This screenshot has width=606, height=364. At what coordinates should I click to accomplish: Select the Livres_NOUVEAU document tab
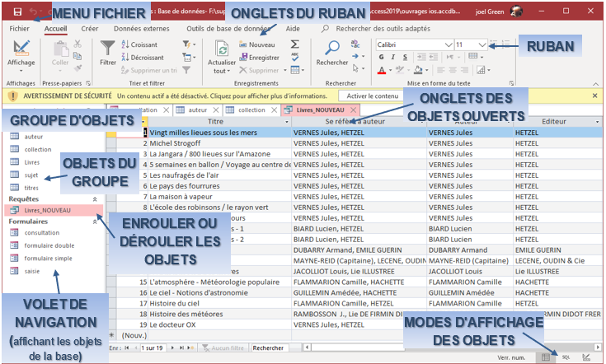coord(320,110)
